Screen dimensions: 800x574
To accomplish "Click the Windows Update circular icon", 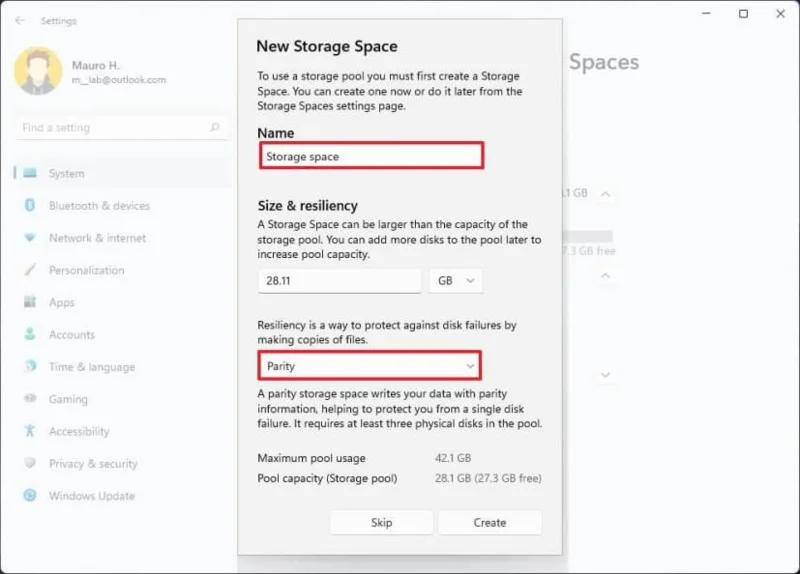I will coord(30,495).
